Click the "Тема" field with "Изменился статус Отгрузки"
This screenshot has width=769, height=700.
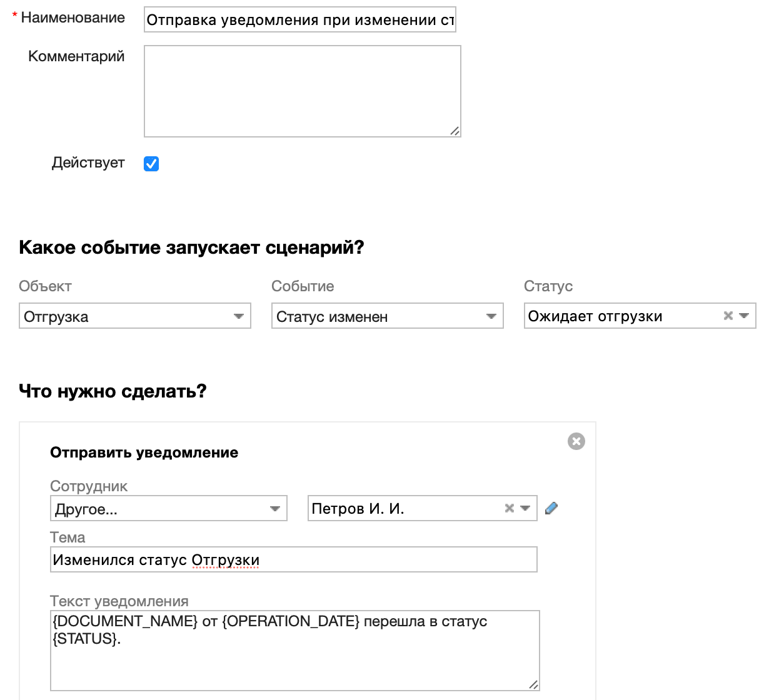click(x=294, y=559)
